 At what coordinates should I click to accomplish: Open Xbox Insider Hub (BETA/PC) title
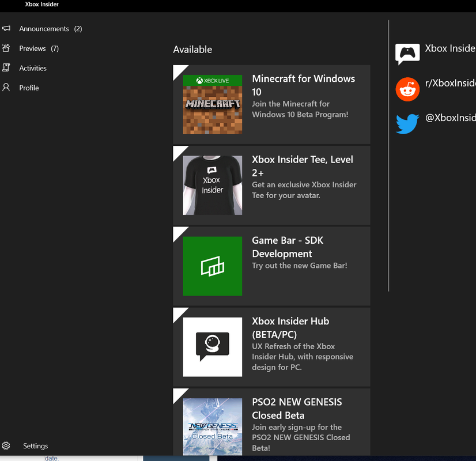coord(290,328)
